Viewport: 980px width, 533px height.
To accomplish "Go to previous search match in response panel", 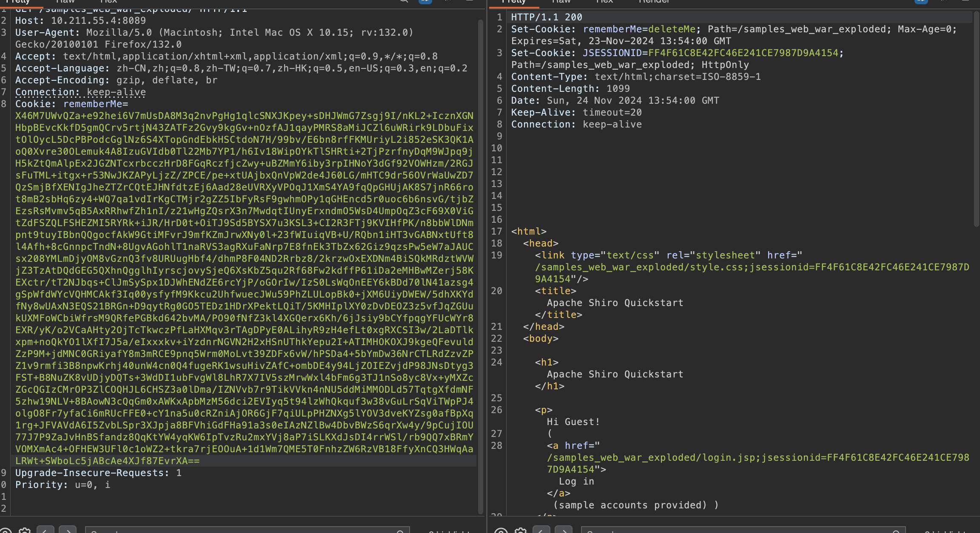I will 541,530.
